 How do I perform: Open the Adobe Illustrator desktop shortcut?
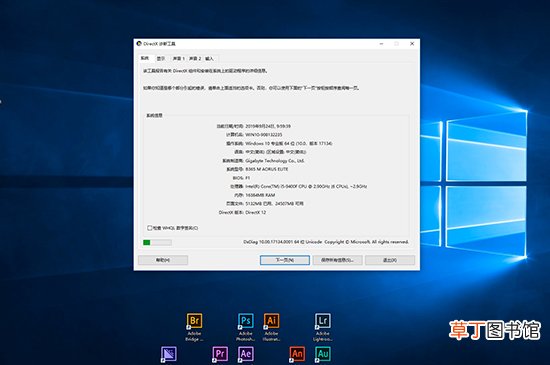click(271, 327)
